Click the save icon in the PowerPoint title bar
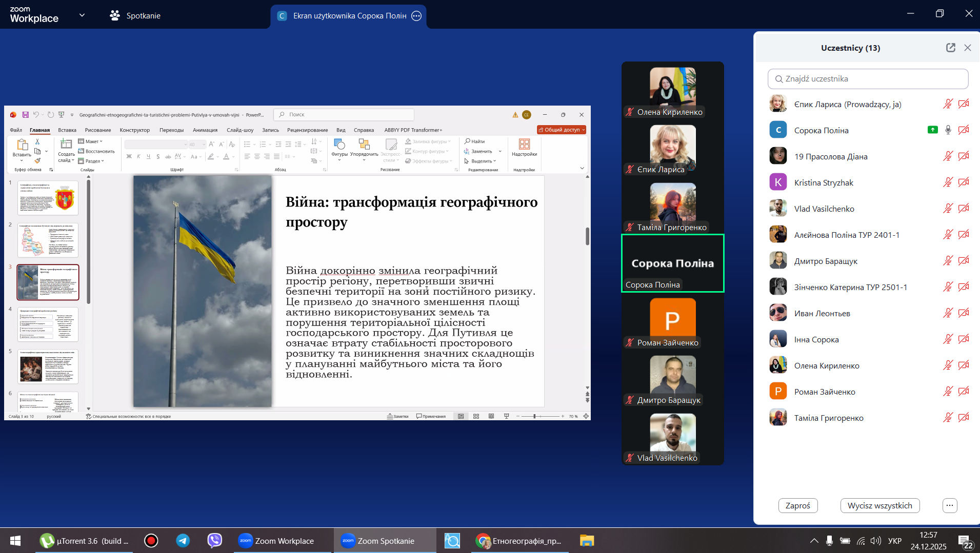Viewport: 980px width, 553px height. tap(25, 115)
